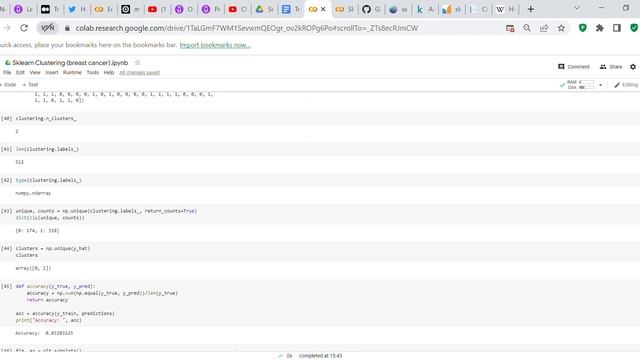Image resolution: width=640 pixels, height=360 pixels.
Task: Switch to the Twitter tab
Action: tap(76, 9)
